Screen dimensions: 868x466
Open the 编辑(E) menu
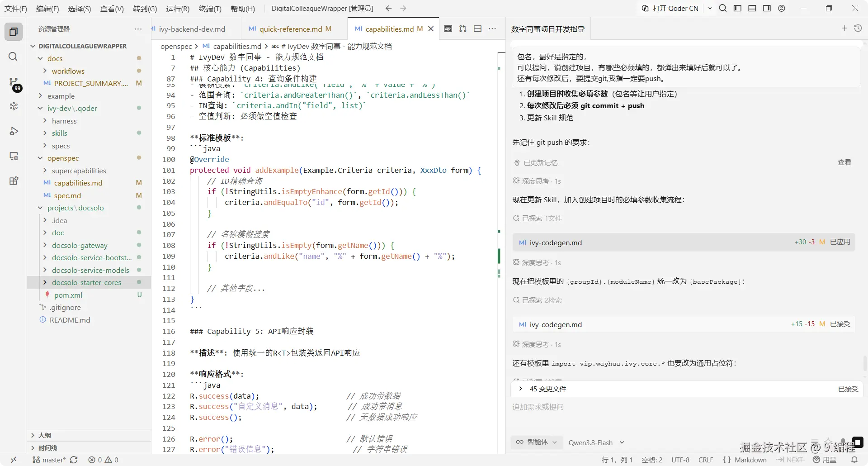47,9
